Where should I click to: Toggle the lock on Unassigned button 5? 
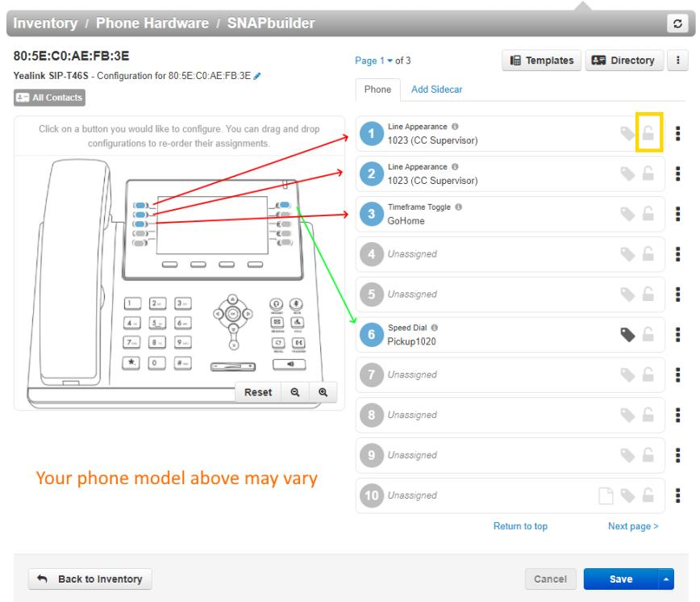pyautogui.click(x=648, y=294)
